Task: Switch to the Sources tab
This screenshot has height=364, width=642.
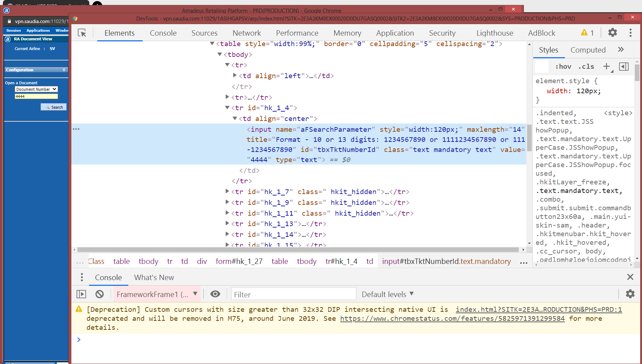Action: coord(204,33)
